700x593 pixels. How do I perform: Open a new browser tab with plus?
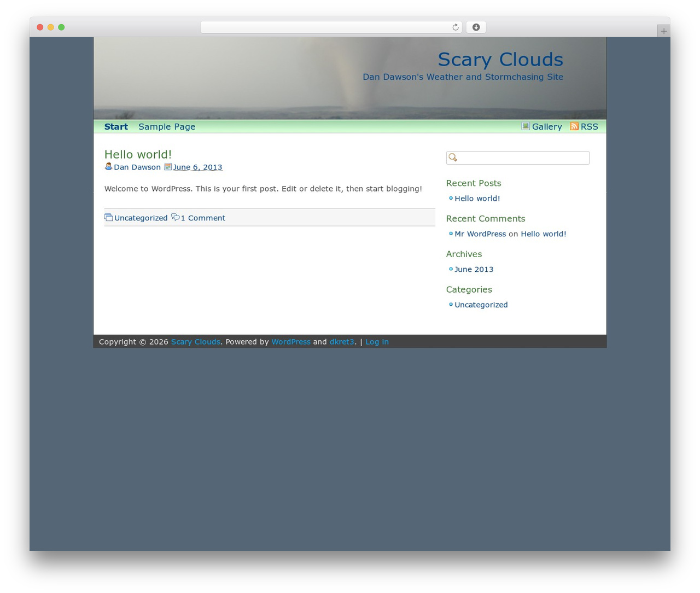663,31
